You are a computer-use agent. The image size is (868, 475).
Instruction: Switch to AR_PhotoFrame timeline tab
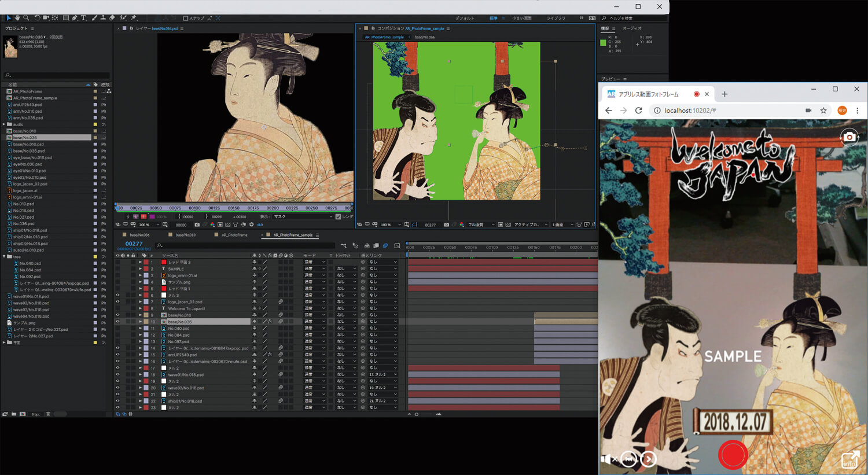coord(234,235)
